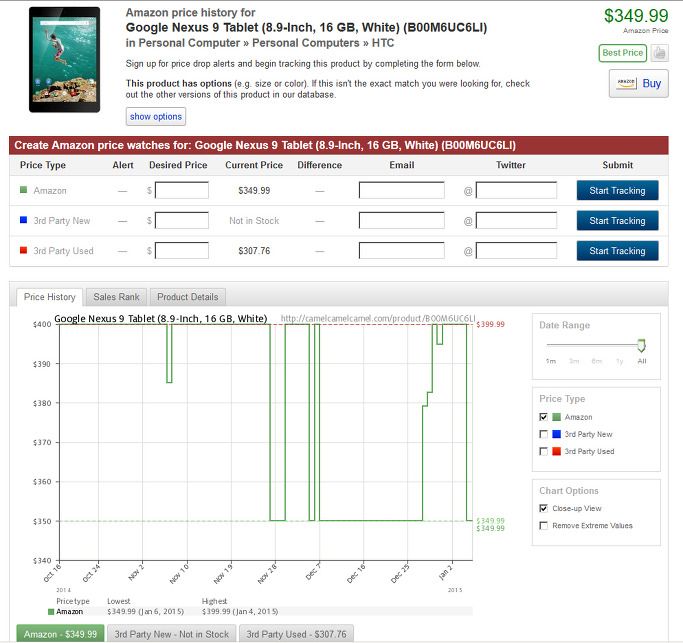Click the $349.99 Amazon Price at top right

pos(636,16)
